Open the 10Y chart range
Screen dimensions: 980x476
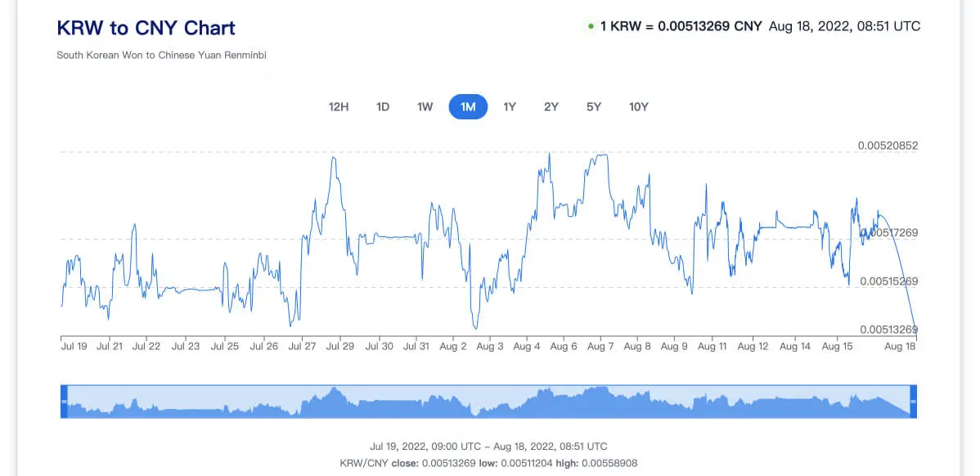click(x=638, y=107)
